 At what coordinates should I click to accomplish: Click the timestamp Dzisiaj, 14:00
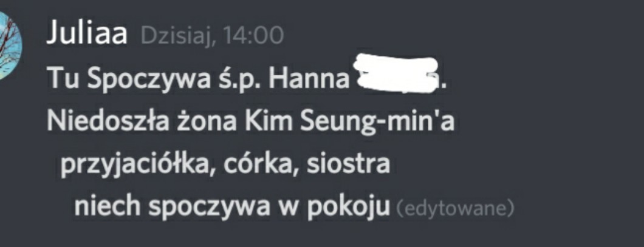pos(212,36)
